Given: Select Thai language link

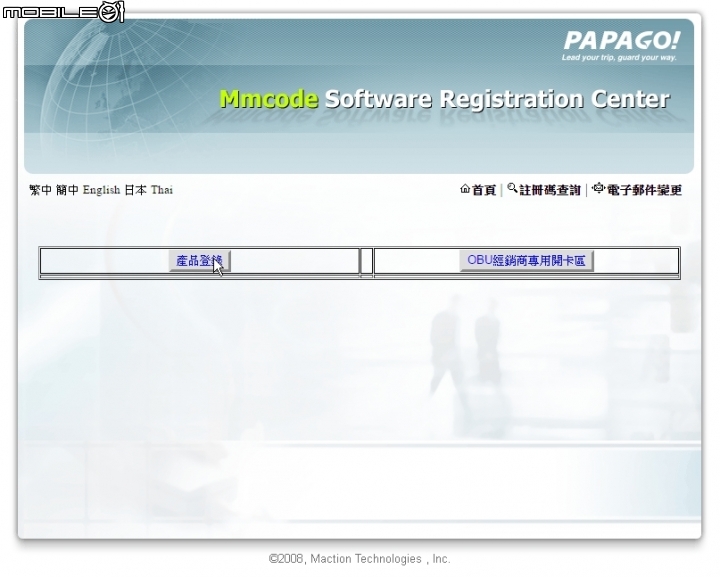Looking at the screenshot, I should click(x=162, y=190).
